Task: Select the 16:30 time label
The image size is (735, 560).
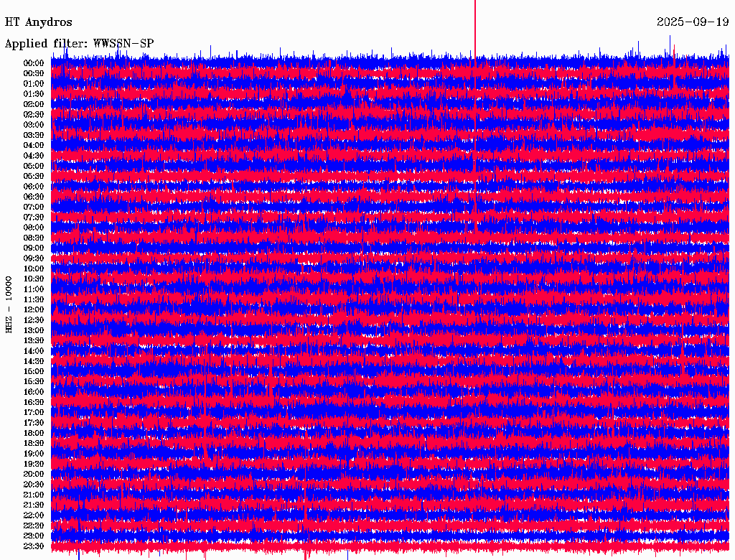Action: coord(34,402)
